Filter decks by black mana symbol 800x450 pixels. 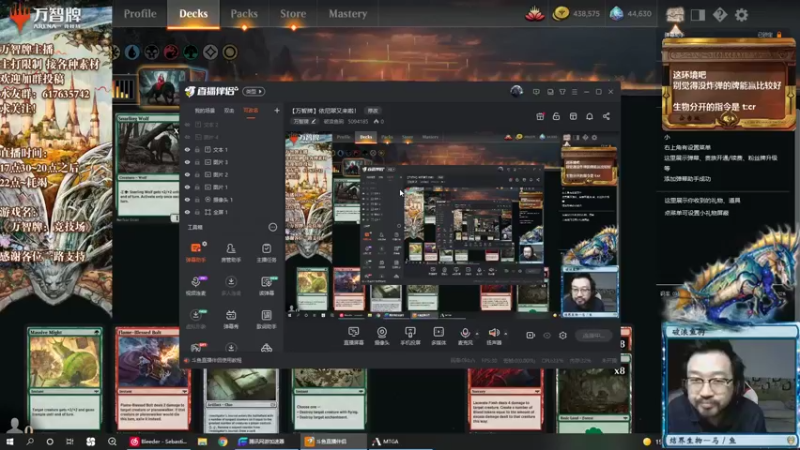click(152, 52)
